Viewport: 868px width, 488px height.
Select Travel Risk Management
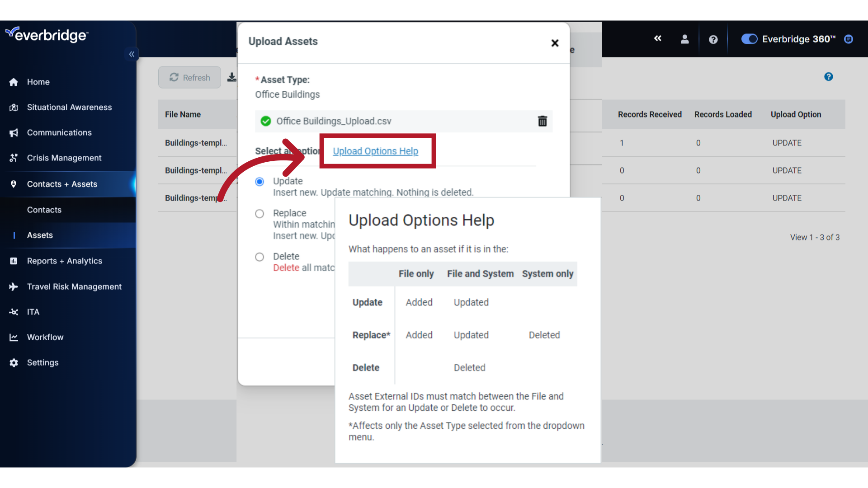(74, 286)
